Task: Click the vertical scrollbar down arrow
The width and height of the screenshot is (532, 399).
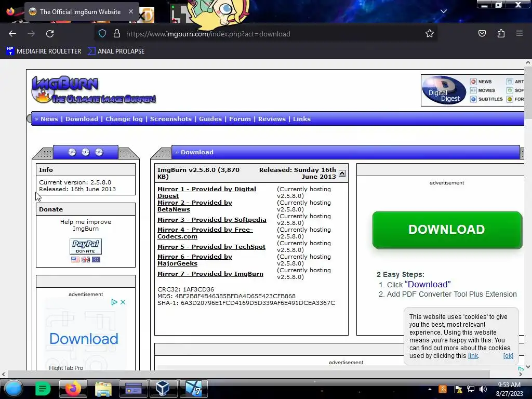Action: [x=528, y=367]
